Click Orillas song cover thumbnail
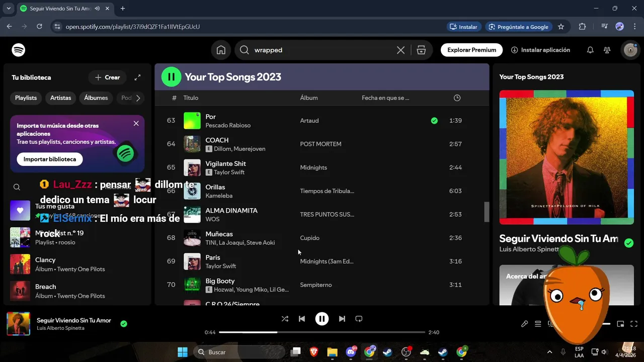 [192, 191]
